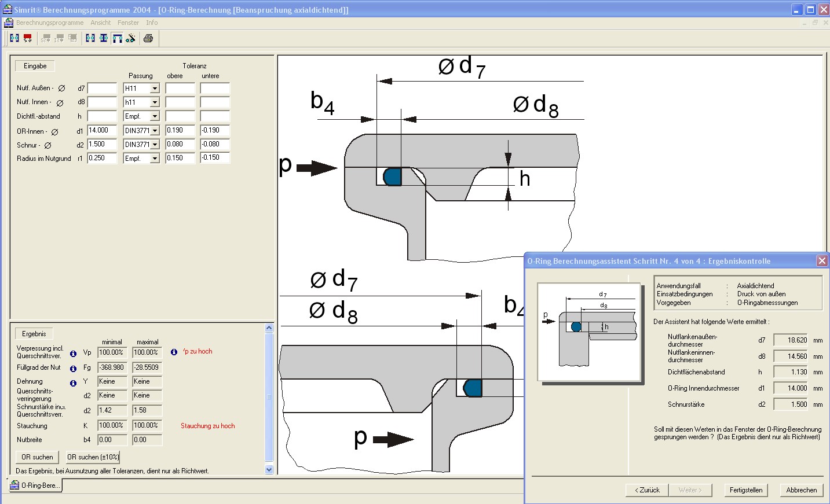Viewport: 830px width, 504px height.
Task: Click the d2 Schnur field showing 1.500
Action: click(x=102, y=145)
